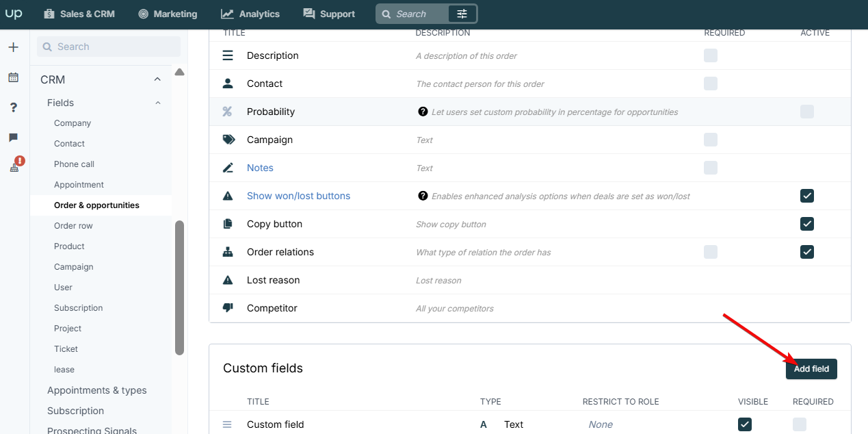Toggle Required checkbox for Custom field
The image size is (868, 434).
800,424
